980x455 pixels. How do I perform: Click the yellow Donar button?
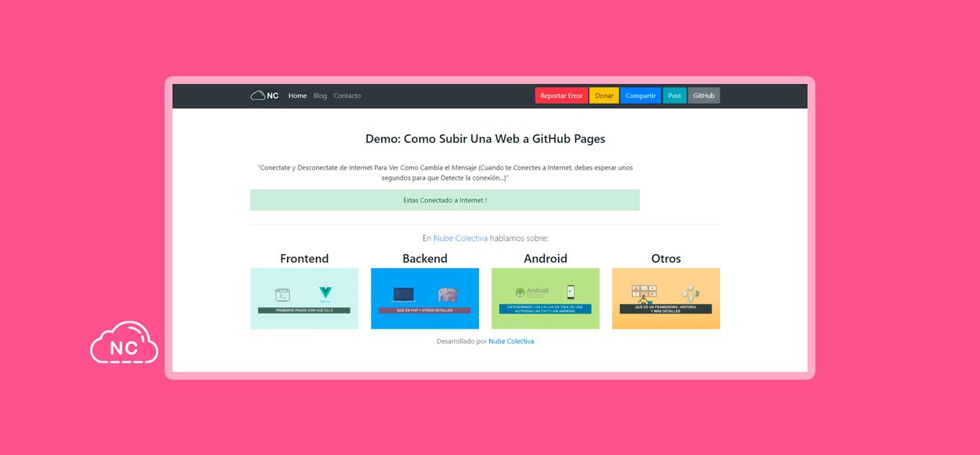[604, 96]
